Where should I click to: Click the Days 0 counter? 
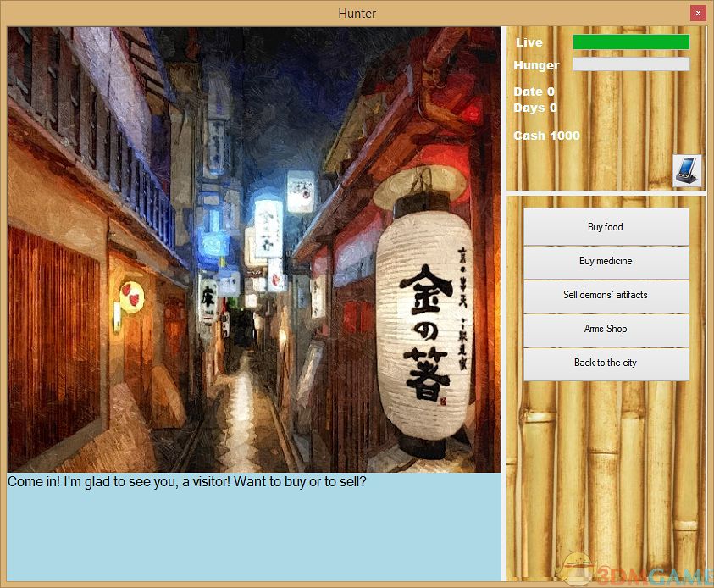535,108
